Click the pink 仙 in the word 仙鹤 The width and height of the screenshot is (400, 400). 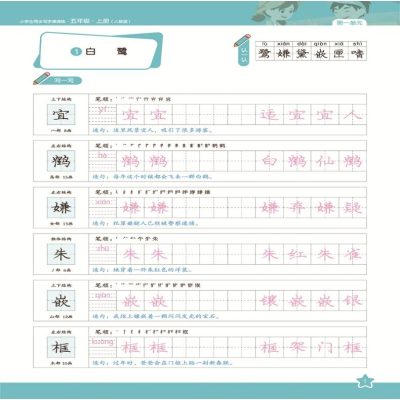pyautogui.click(x=325, y=161)
